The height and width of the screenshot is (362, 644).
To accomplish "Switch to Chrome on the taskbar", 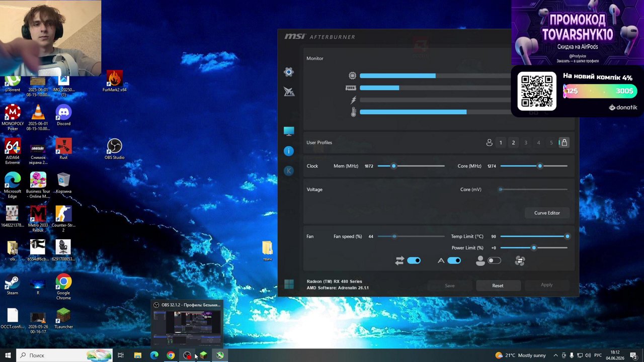I will pyautogui.click(x=171, y=355).
